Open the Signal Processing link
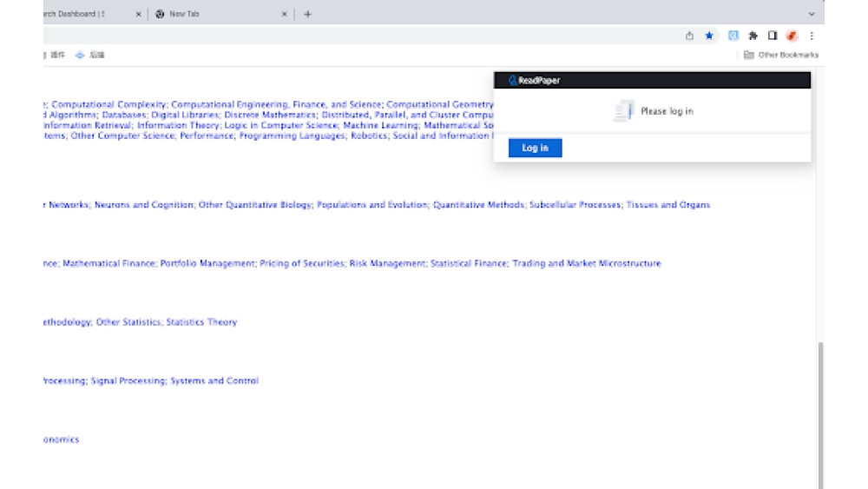The height and width of the screenshot is (489, 868). click(x=128, y=381)
